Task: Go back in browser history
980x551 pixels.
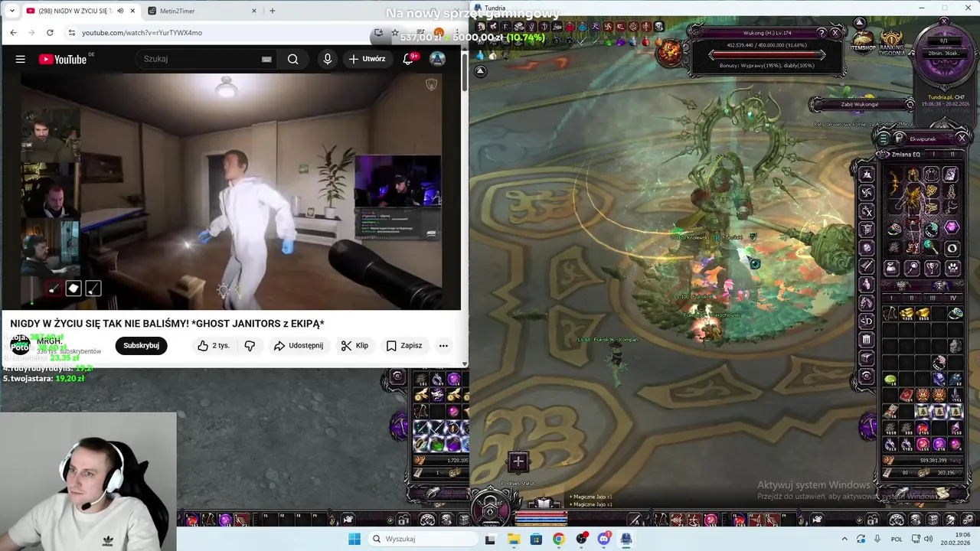Action: click(x=13, y=33)
